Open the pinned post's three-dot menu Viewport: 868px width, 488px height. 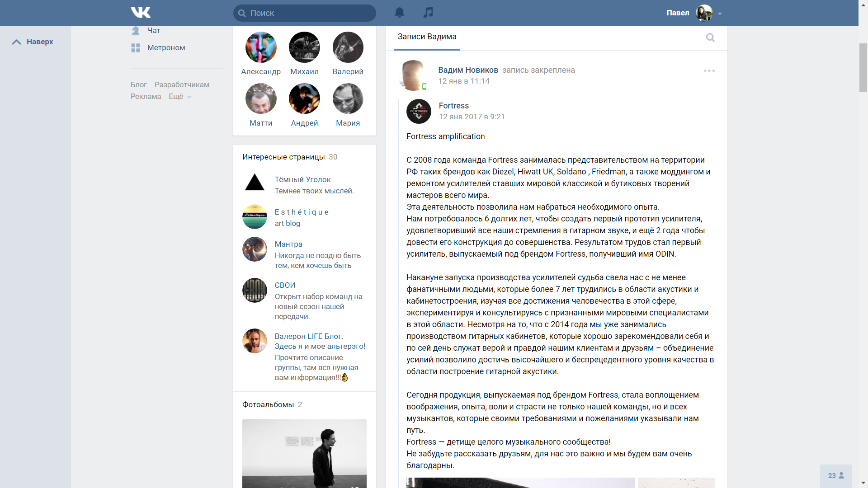[x=709, y=70]
